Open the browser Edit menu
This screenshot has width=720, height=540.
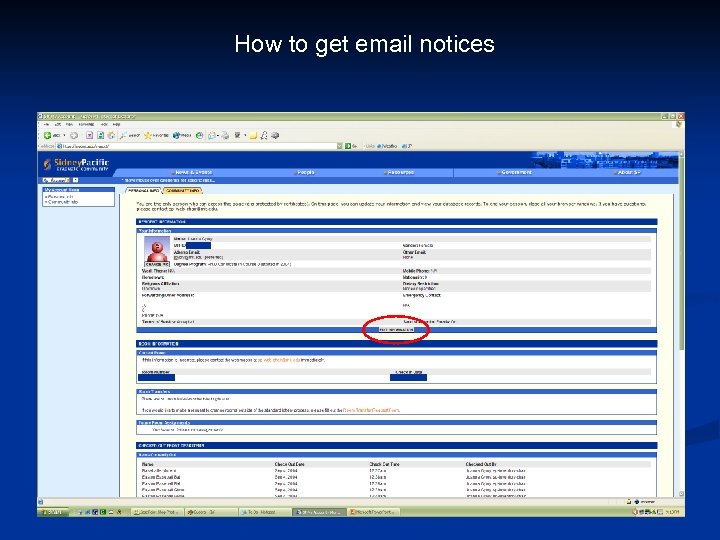58,124
